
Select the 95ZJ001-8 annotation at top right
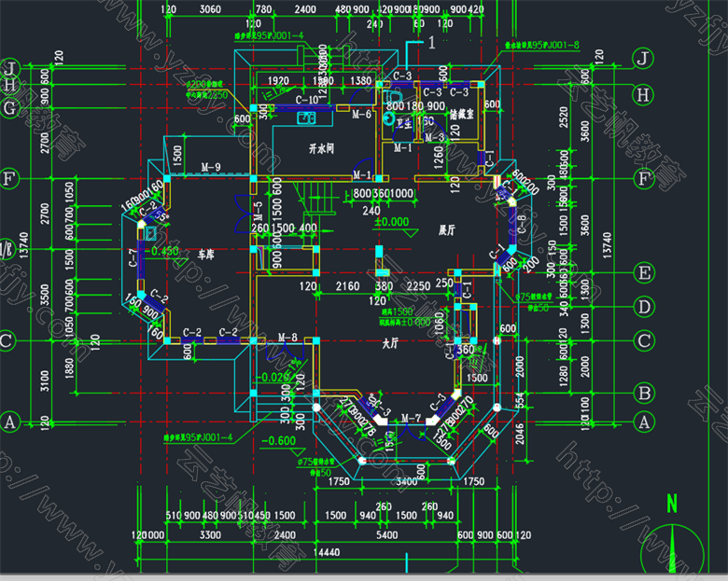542,45
